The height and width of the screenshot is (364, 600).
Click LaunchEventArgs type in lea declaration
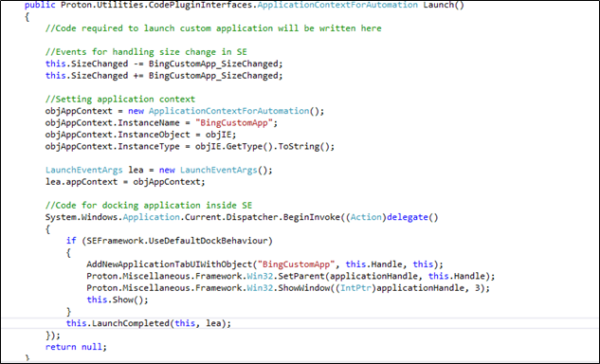pos(83,170)
